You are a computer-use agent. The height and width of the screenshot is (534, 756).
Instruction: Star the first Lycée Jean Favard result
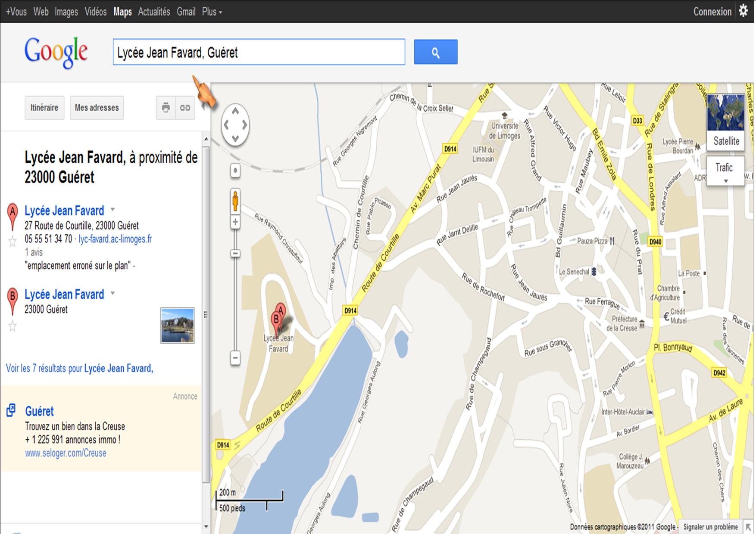(x=12, y=242)
